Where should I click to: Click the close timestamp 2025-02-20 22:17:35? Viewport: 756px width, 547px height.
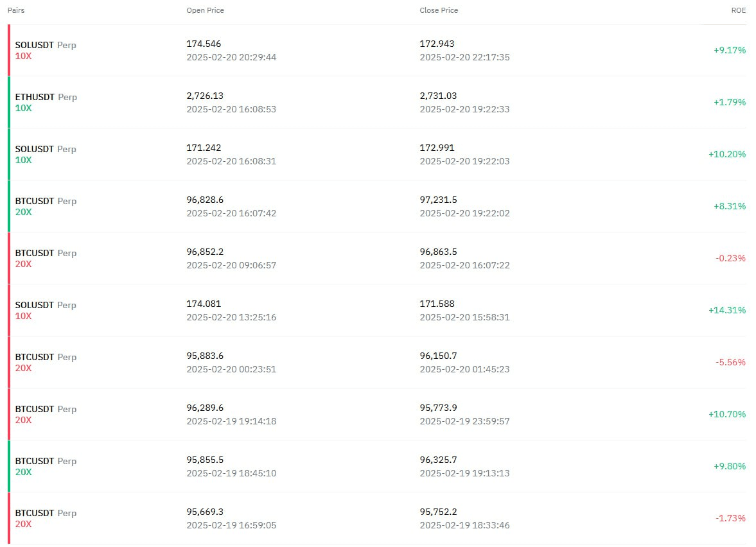(464, 57)
